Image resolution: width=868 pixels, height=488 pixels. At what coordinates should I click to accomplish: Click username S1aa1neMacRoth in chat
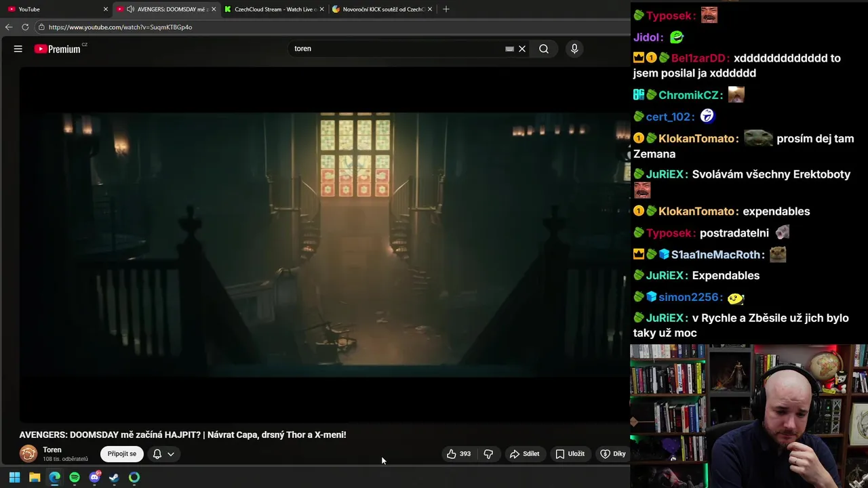[x=716, y=255]
